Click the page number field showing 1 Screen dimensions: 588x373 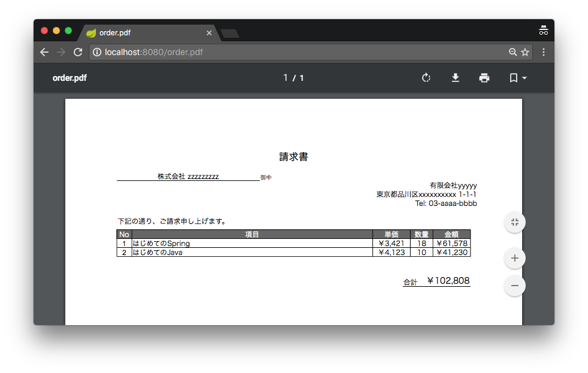pyautogui.click(x=286, y=78)
